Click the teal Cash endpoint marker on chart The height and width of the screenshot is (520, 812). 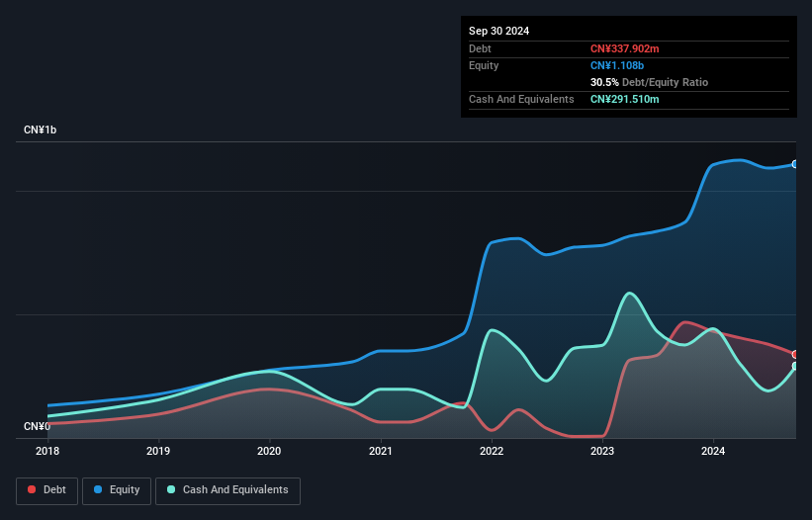(x=795, y=366)
